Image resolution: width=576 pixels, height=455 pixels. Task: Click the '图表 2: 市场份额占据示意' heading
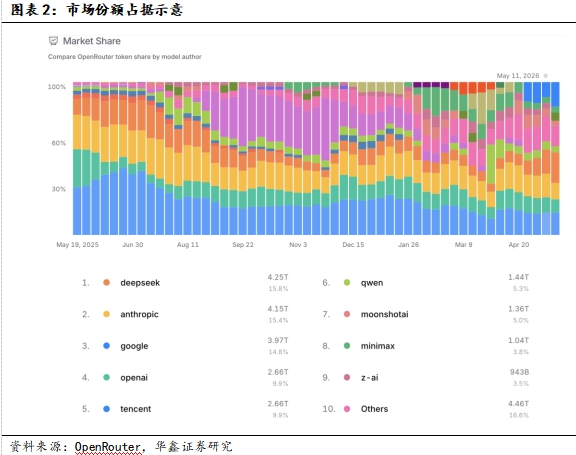(97, 10)
